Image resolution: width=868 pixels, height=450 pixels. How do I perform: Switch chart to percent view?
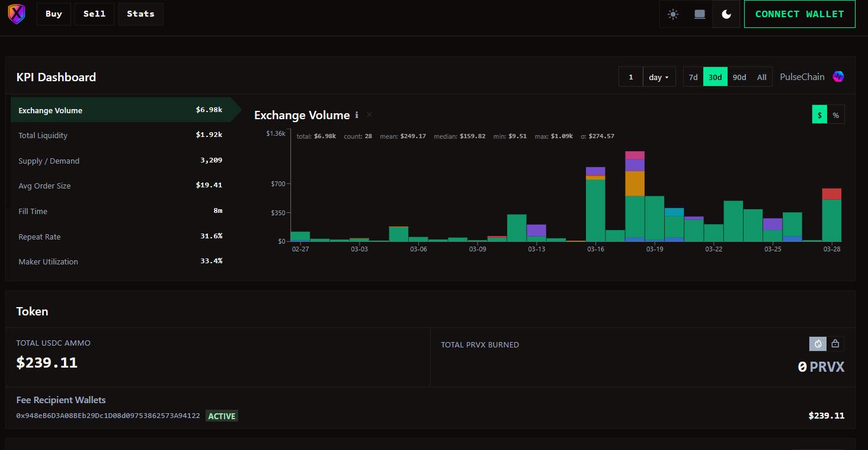[835, 115]
